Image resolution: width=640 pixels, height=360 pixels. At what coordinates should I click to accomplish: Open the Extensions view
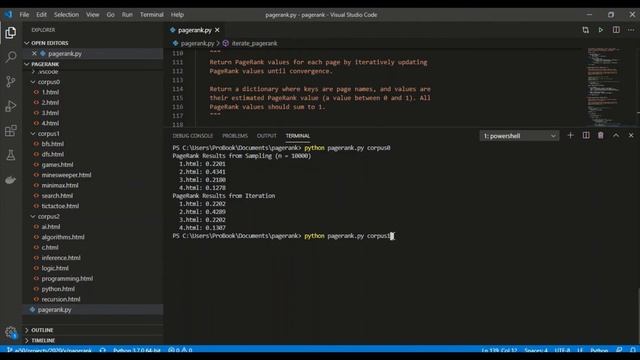tap(11, 131)
